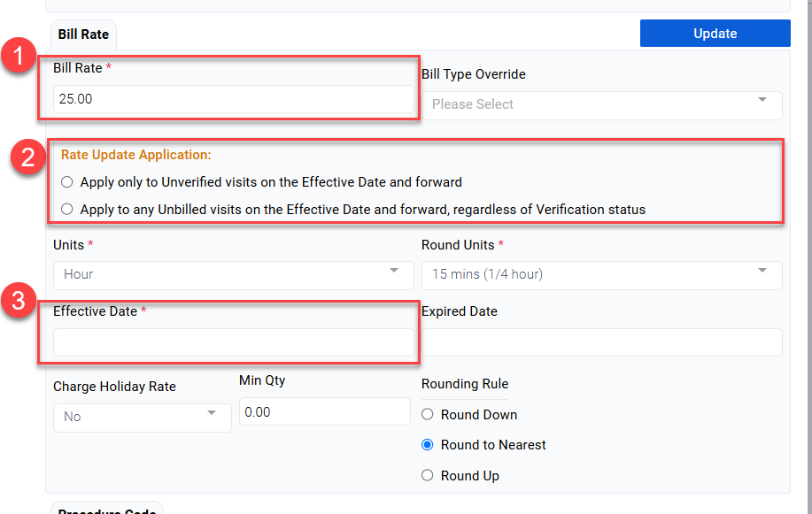Screen dimensions: 812x514
Task: Click the Procedure Code tab
Action: pos(106,509)
